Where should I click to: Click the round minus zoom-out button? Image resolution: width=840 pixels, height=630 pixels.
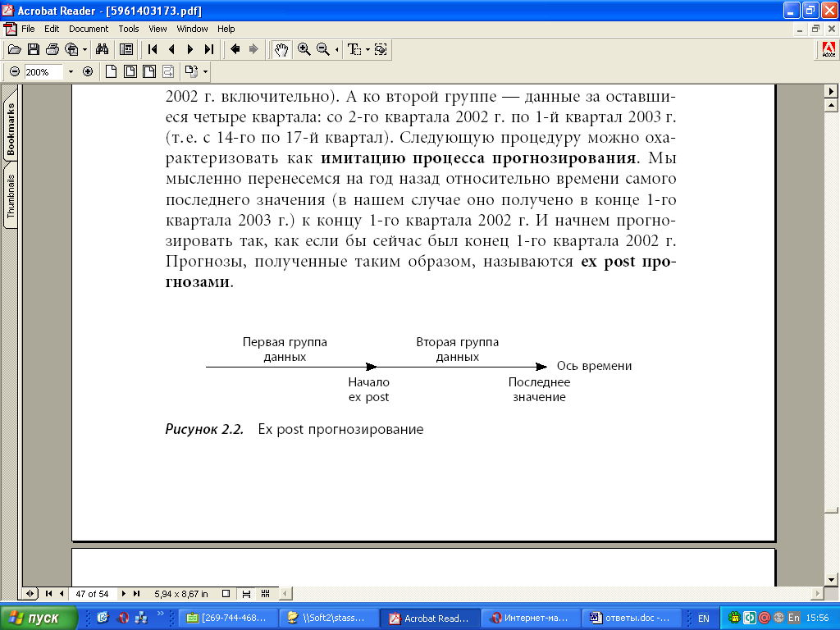pyautogui.click(x=15, y=71)
